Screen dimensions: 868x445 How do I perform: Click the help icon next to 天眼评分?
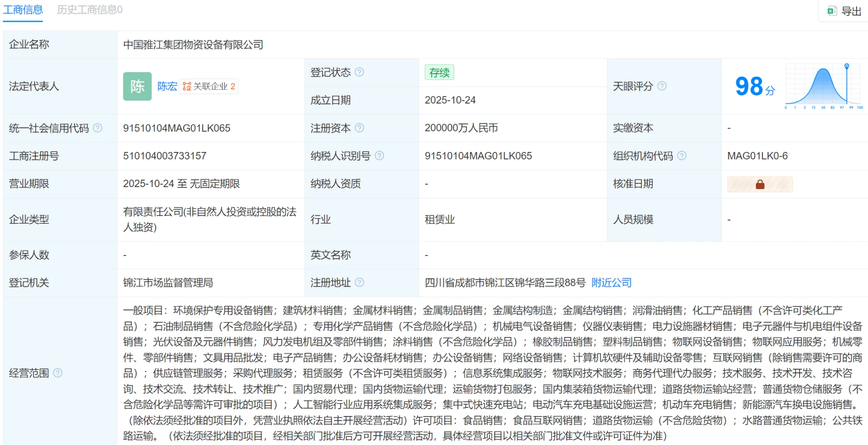tap(662, 86)
